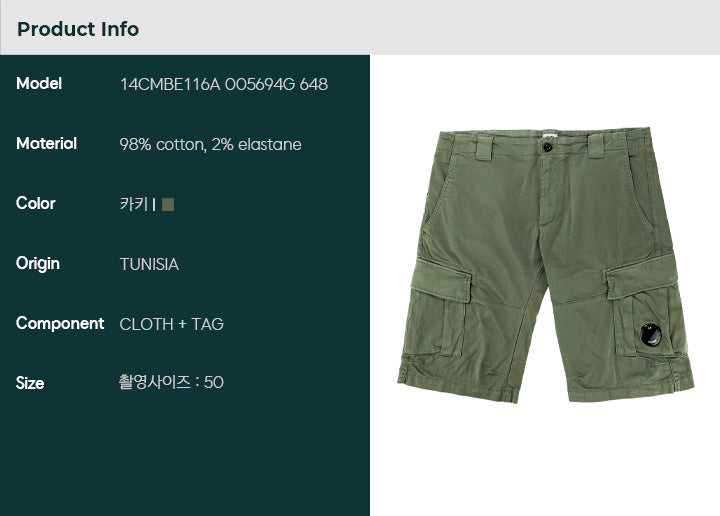
Task: Click the Color label
Action: point(36,203)
